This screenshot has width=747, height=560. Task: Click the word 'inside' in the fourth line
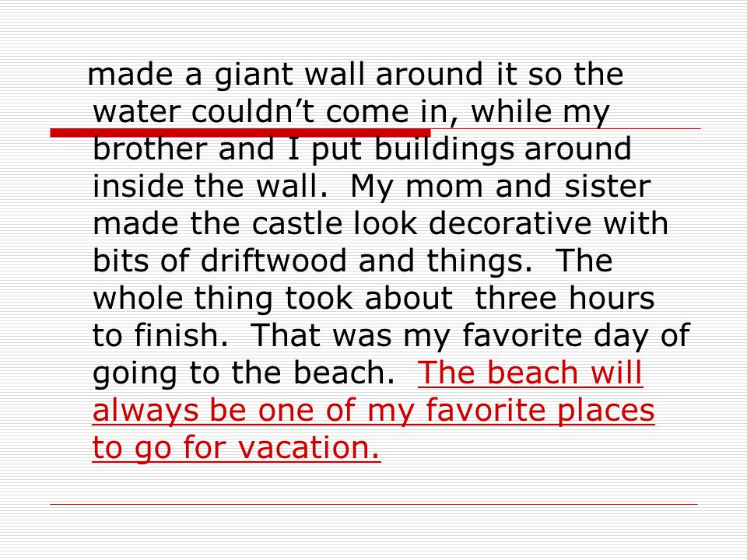pos(138,186)
